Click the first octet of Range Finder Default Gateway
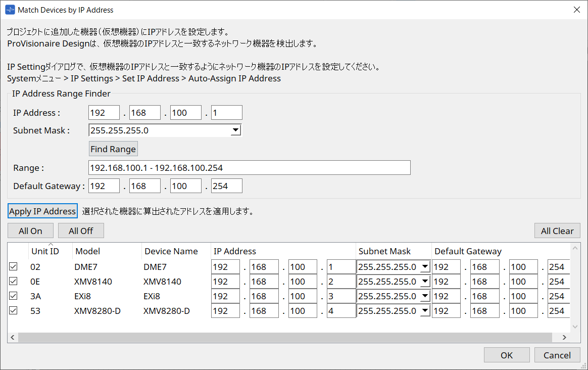The height and width of the screenshot is (370, 588). pos(104,186)
